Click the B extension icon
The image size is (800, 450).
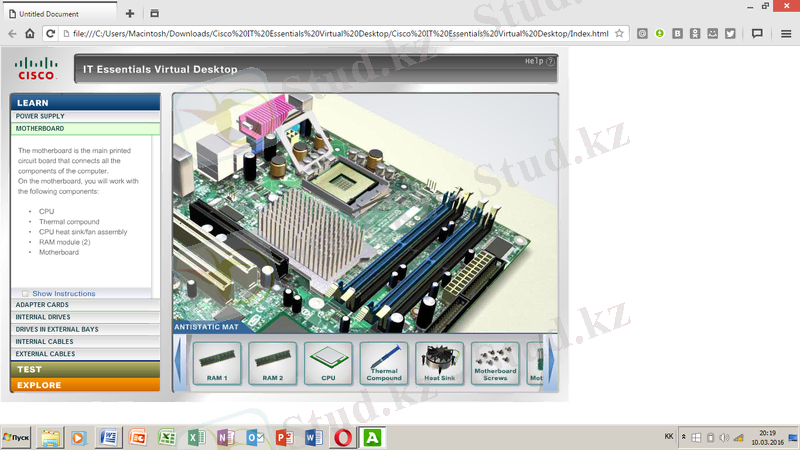click(x=678, y=34)
